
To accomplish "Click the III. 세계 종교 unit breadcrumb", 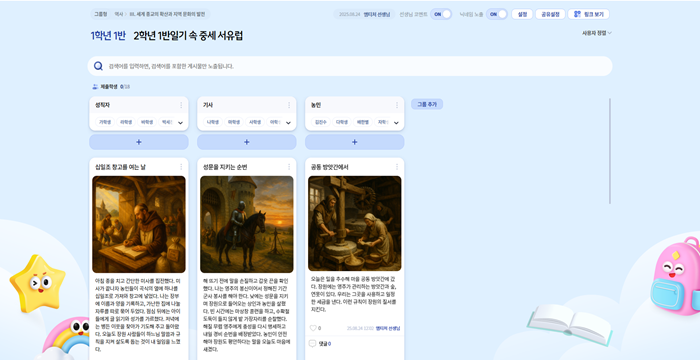I will click(x=167, y=14).
